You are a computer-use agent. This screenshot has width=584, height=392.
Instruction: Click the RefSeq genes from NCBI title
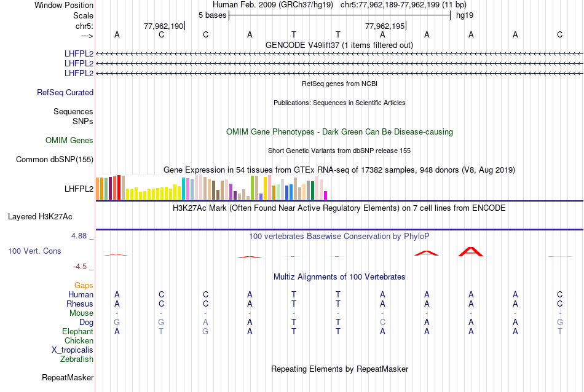pos(340,84)
